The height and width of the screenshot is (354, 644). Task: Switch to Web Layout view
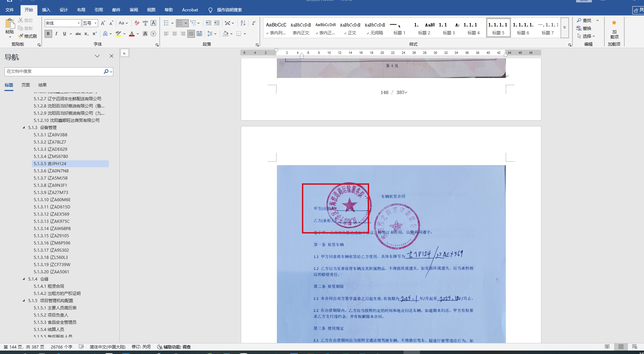(x=634, y=347)
